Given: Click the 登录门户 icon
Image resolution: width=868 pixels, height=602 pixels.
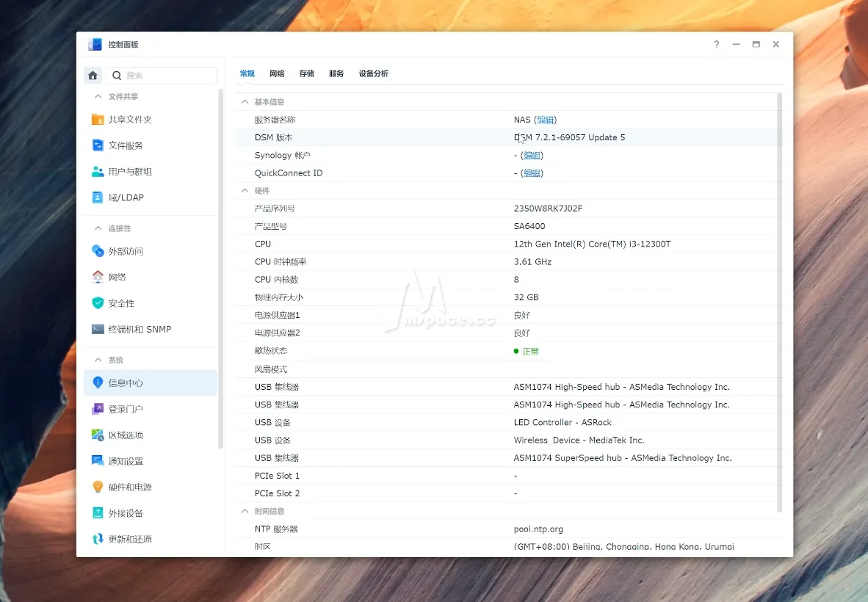Looking at the screenshot, I should (x=98, y=409).
